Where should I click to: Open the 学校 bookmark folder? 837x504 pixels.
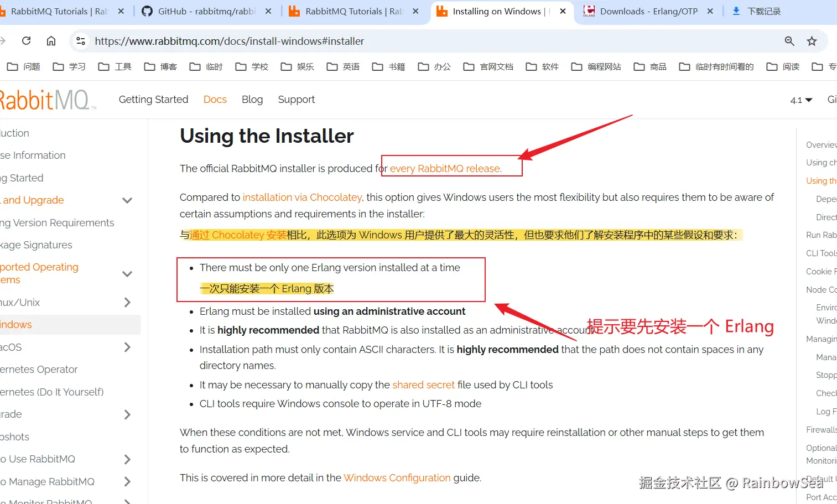pyautogui.click(x=252, y=67)
